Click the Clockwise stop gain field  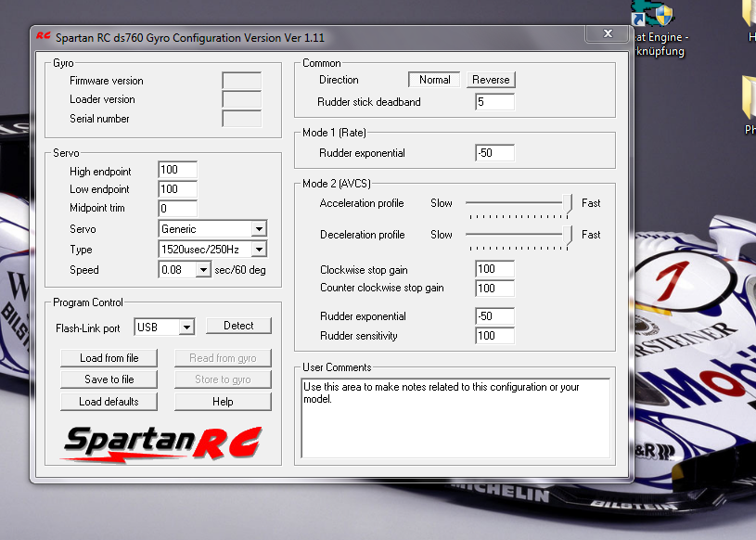[494, 269]
